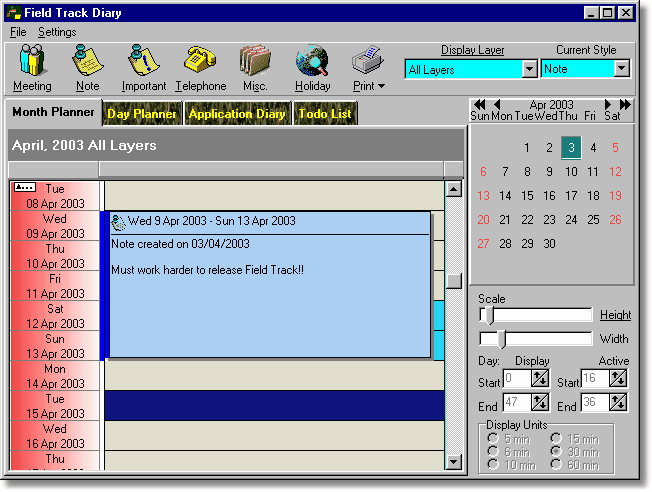Select April 15 in the mini calendar
Viewport: 652px width, 492px height.
[x=527, y=196]
